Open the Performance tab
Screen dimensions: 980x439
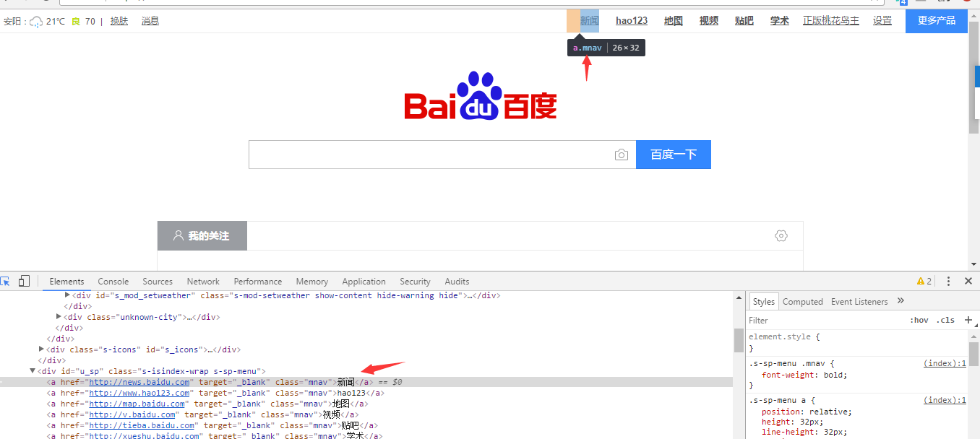click(258, 282)
